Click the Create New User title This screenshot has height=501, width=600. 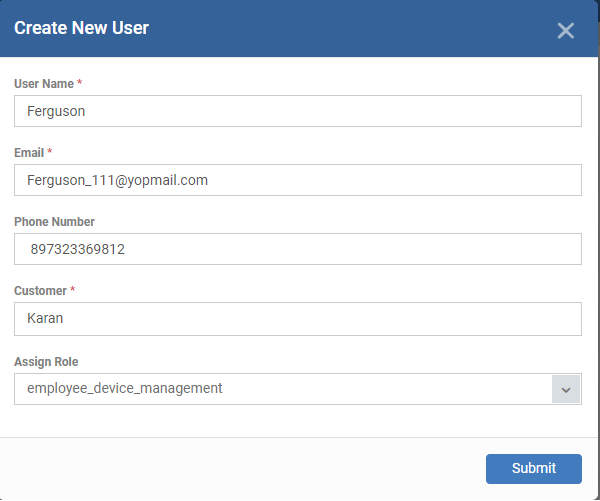[81, 28]
